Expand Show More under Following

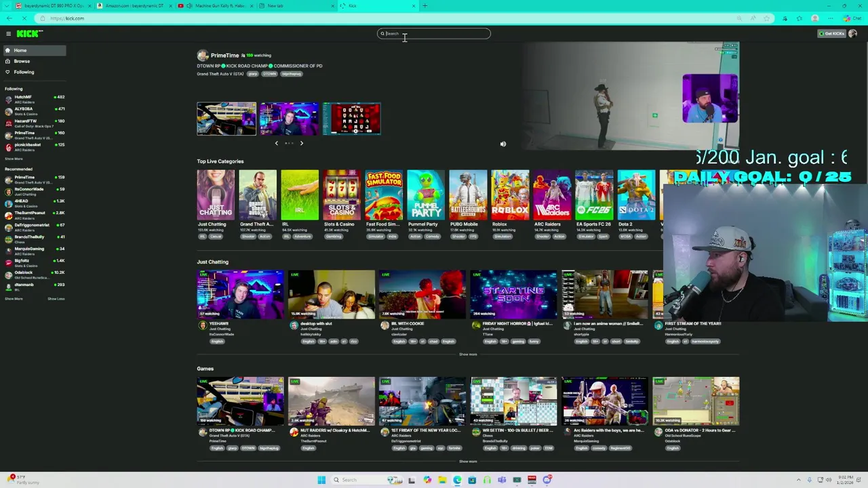click(x=14, y=159)
